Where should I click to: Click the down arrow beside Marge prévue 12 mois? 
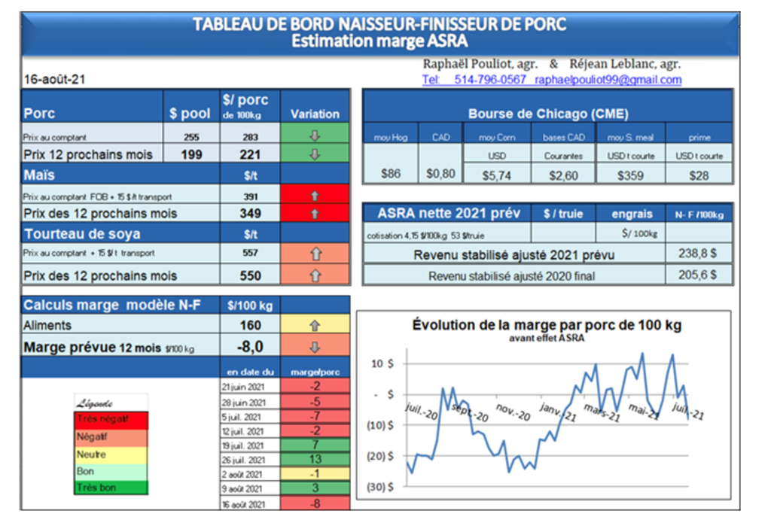[x=315, y=348]
